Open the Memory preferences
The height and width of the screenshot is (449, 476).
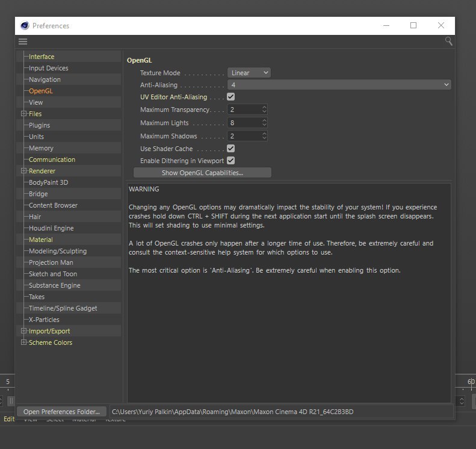click(42, 148)
